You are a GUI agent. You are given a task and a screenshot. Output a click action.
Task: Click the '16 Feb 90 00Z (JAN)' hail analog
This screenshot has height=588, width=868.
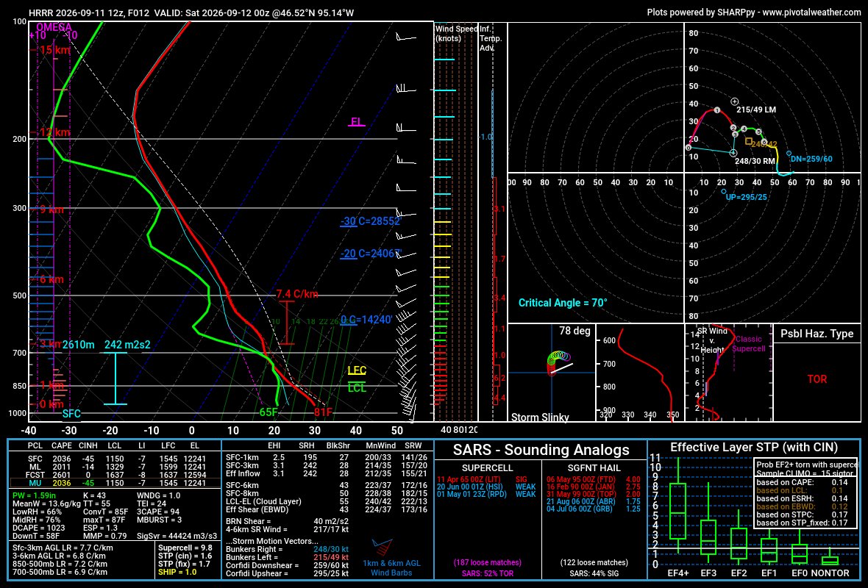click(x=580, y=487)
